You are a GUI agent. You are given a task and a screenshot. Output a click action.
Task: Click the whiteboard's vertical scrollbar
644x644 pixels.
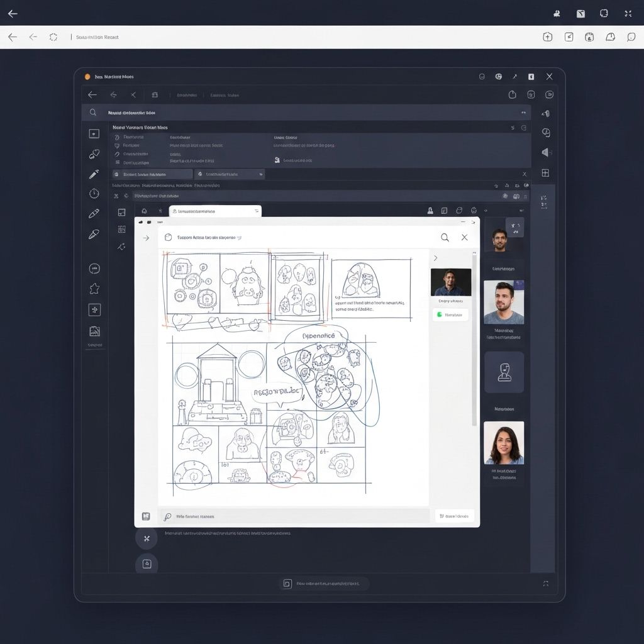tap(475, 340)
